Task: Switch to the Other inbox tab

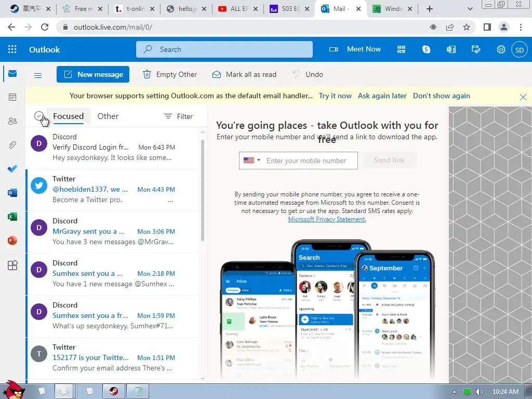Action: (x=108, y=116)
